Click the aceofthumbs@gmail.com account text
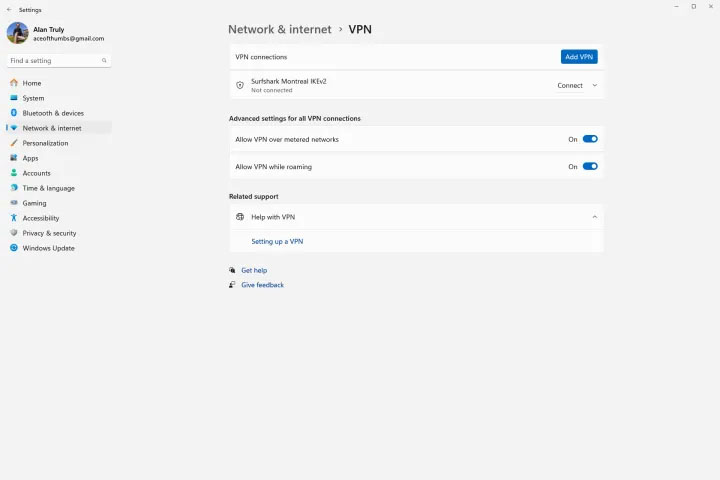Screen dimensions: 720x480 tap(68, 39)
